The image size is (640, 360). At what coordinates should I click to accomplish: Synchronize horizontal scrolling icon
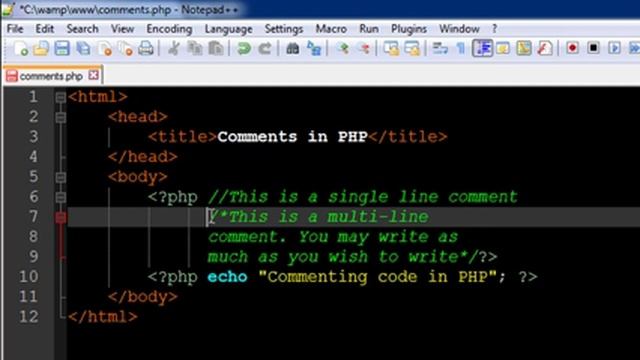click(x=412, y=49)
